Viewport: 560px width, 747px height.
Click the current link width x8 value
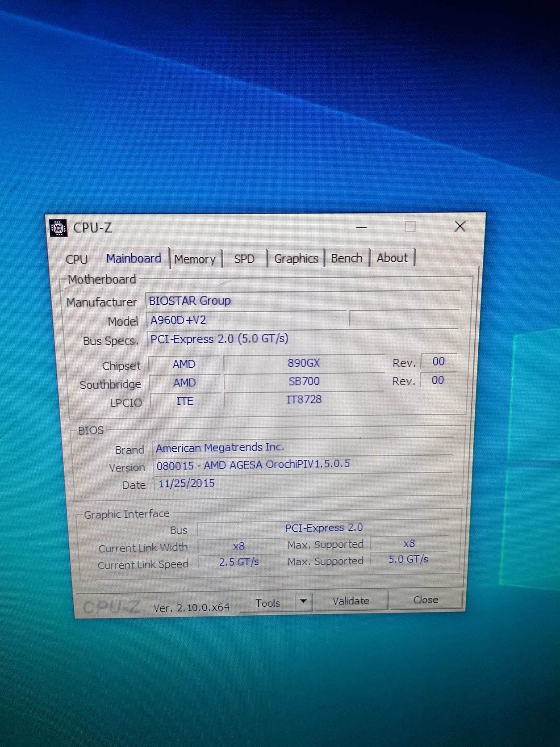click(x=239, y=546)
